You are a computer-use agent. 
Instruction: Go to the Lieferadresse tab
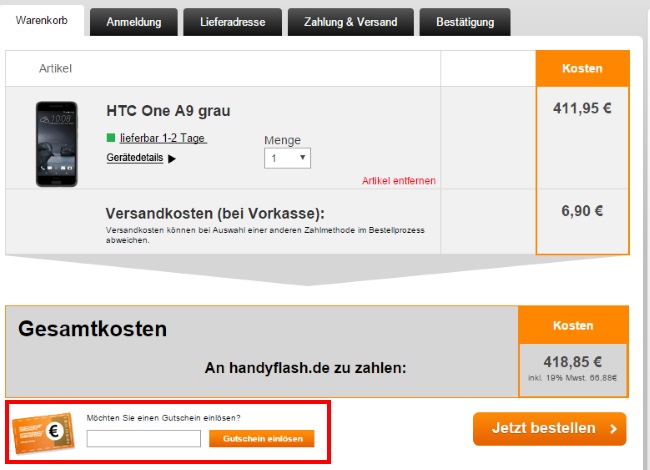(233, 22)
